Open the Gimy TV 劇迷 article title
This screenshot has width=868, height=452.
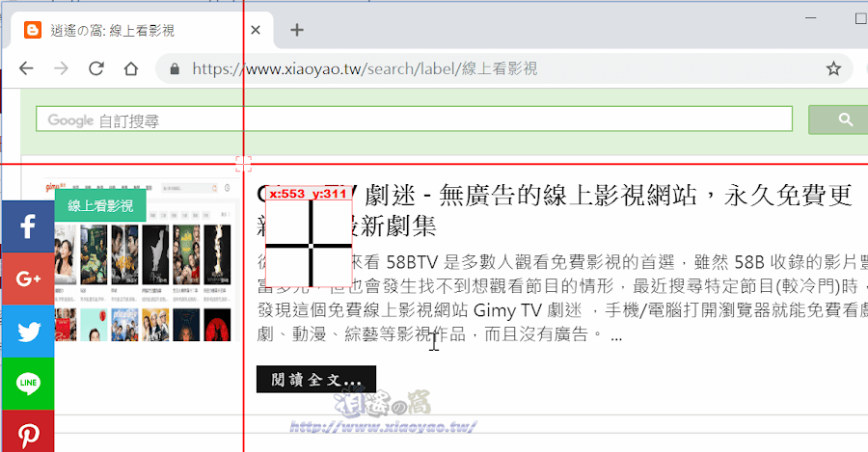coord(555,210)
